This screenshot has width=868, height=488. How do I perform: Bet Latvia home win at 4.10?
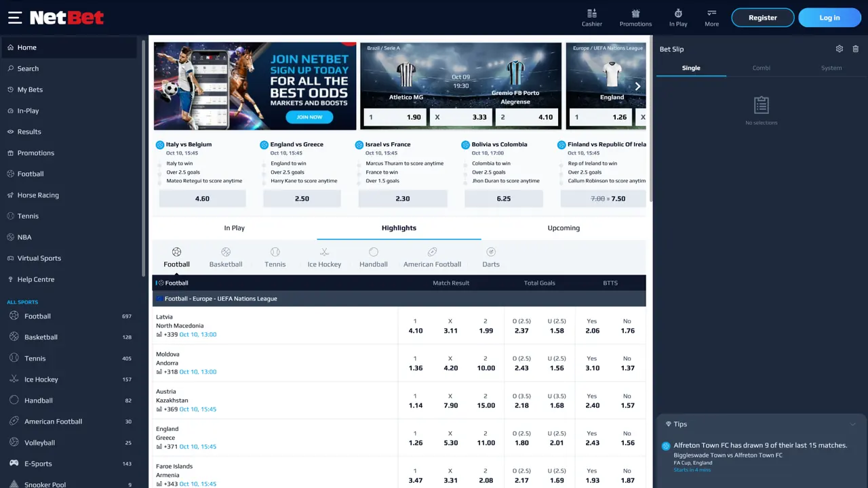click(x=415, y=326)
